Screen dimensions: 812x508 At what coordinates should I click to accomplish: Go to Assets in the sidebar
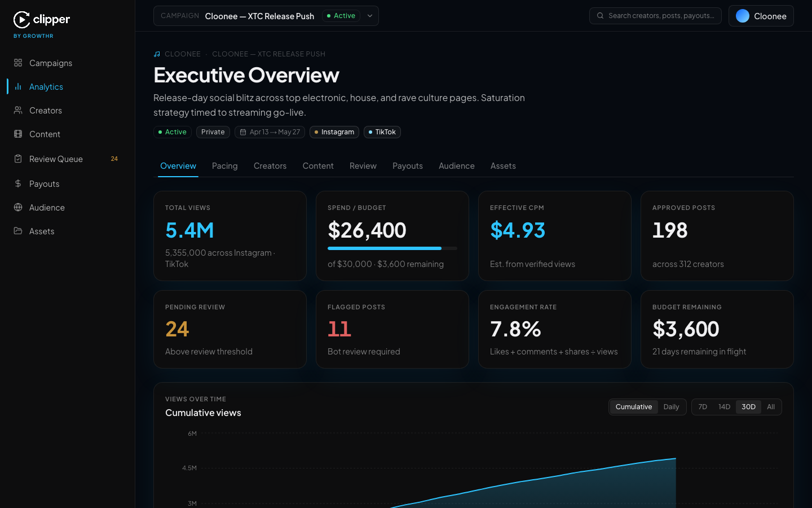68,231
